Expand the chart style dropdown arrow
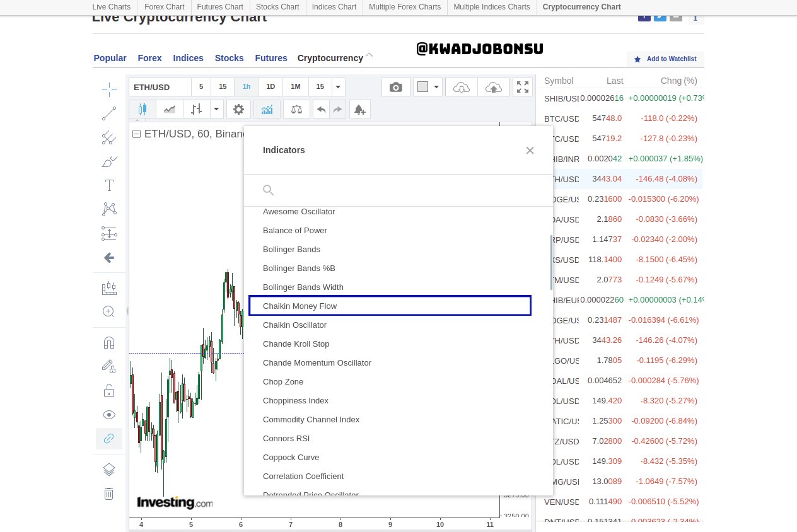797x532 pixels. click(217, 109)
